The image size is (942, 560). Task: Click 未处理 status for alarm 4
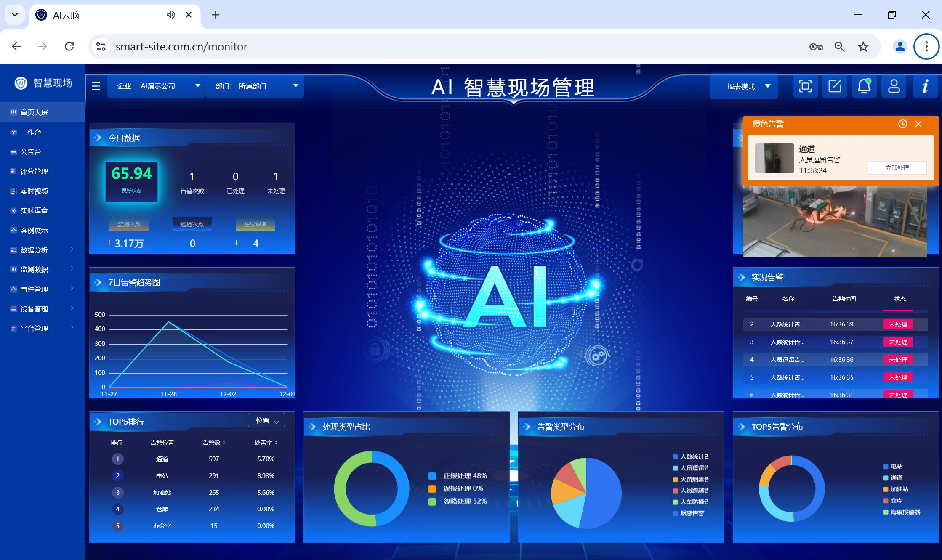coord(898,360)
